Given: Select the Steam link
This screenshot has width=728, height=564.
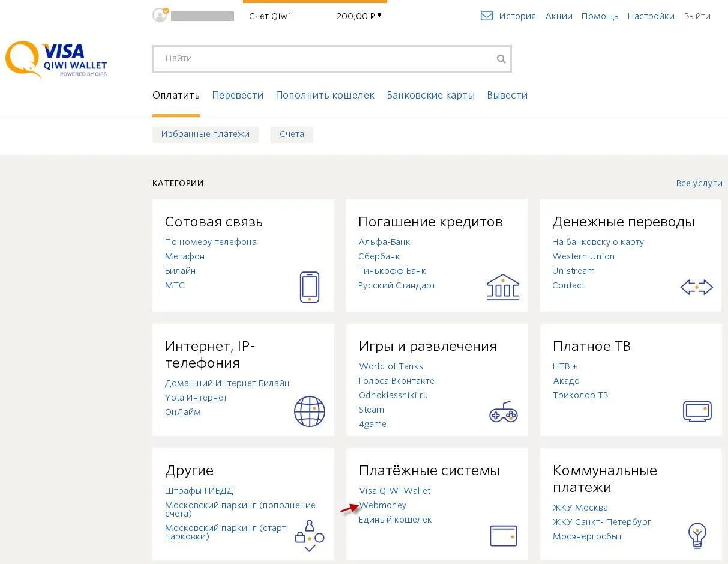Looking at the screenshot, I should pos(372,410).
